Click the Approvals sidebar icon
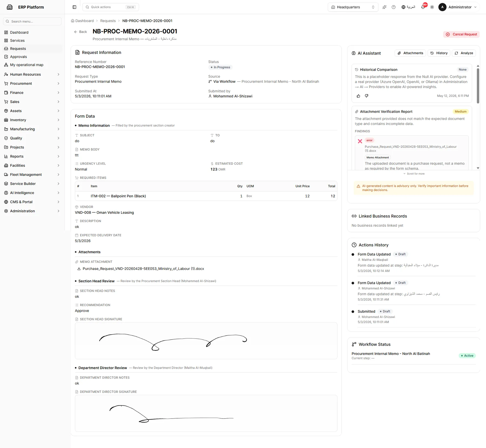 click(6, 57)
